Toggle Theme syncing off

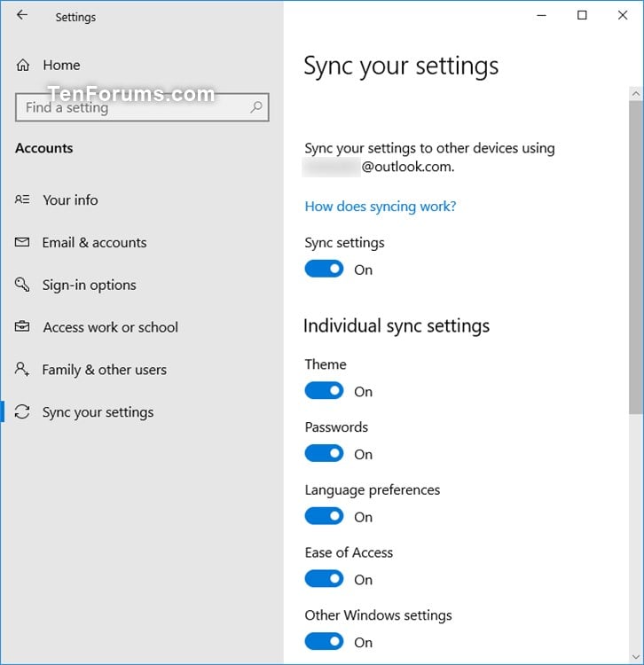[x=324, y=391]
